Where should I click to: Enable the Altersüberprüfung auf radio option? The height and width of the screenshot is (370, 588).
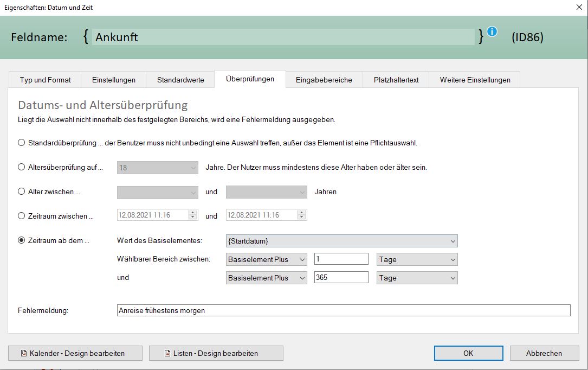[22, 168]
